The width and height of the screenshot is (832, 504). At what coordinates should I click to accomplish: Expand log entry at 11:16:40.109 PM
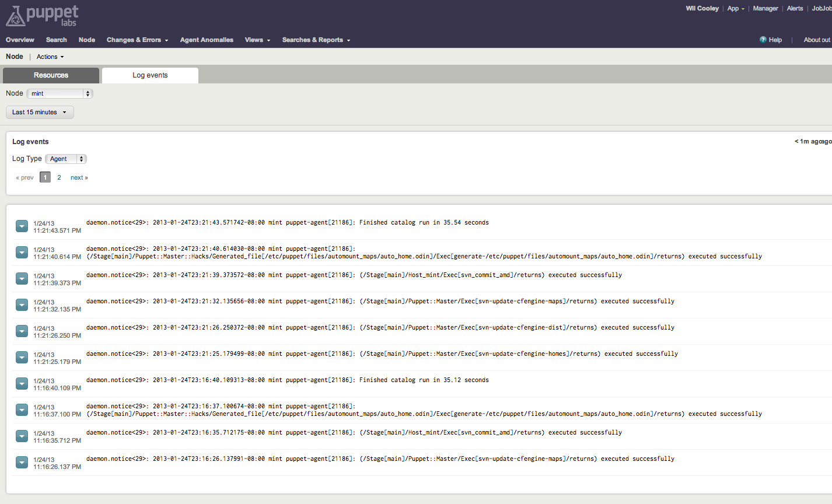click(22, 384)
